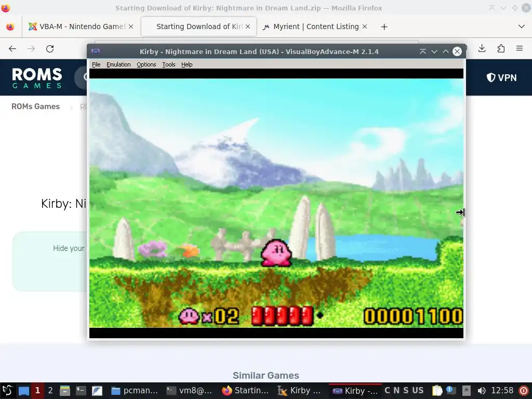Open the Tools menu in VBA-M

pos(169,64)
